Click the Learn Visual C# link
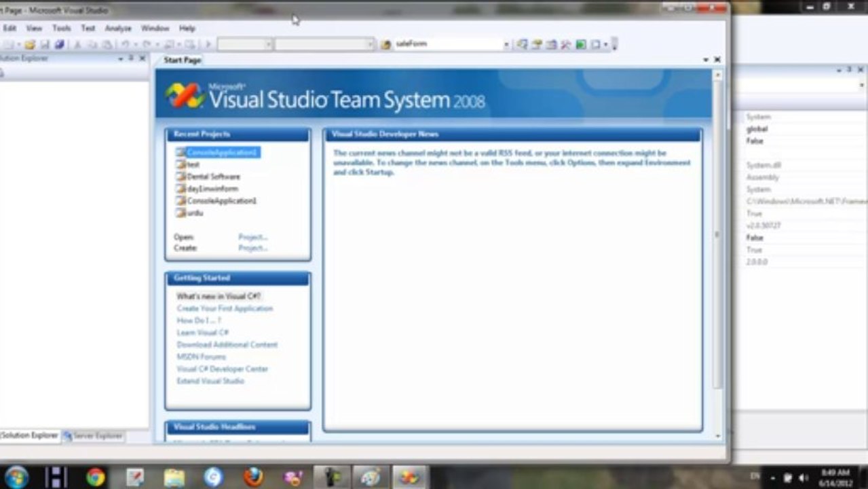This screenshot has height=489, width=868. (203, 333)
